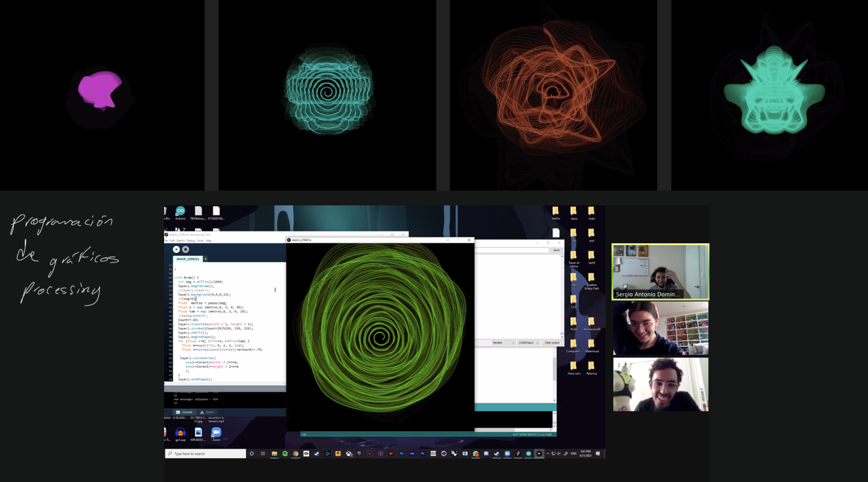The width and height of the screenshot is (868, 482).
Task: Open Adobe After Effects from the taskbar
Action: tap(412, 454)
